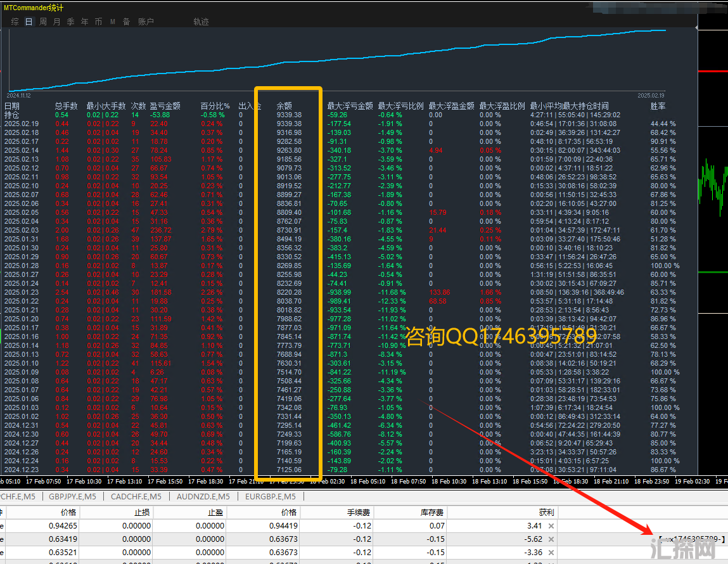Image resolution: width=728 pixels, height=564 pixels.
Task: Click the 总手数 column header
Action: pos(67,106)
